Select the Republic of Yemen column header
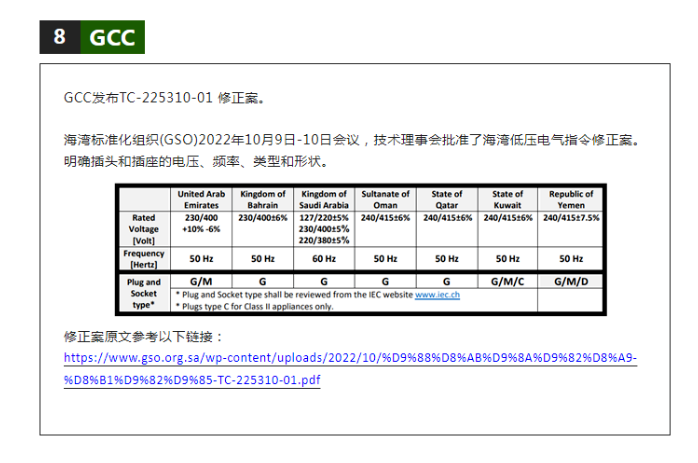The image size is (698, 463). [571, 199]
